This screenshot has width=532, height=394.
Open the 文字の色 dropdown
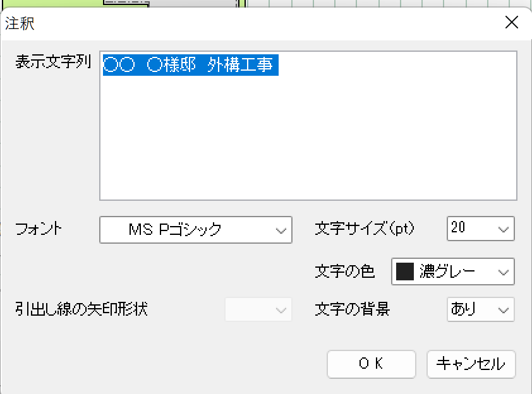pyautogui.click(x=452, y=272)
